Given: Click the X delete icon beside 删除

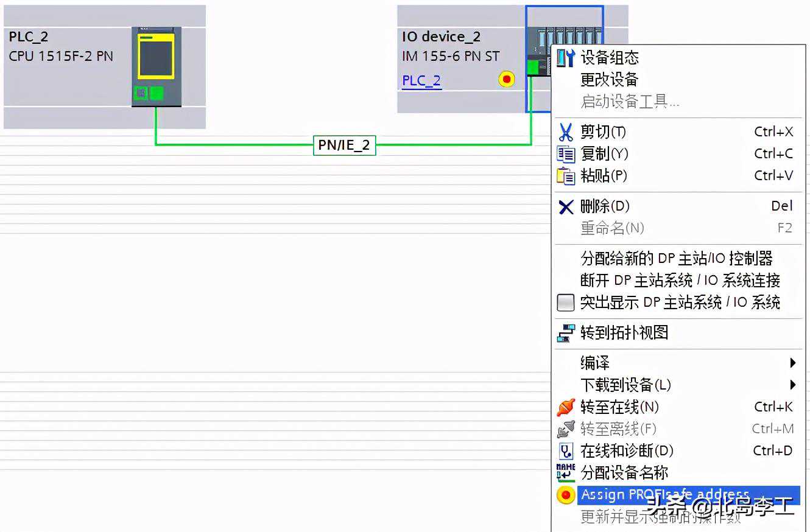Looking at the screenshot, I should coord(566,207).
